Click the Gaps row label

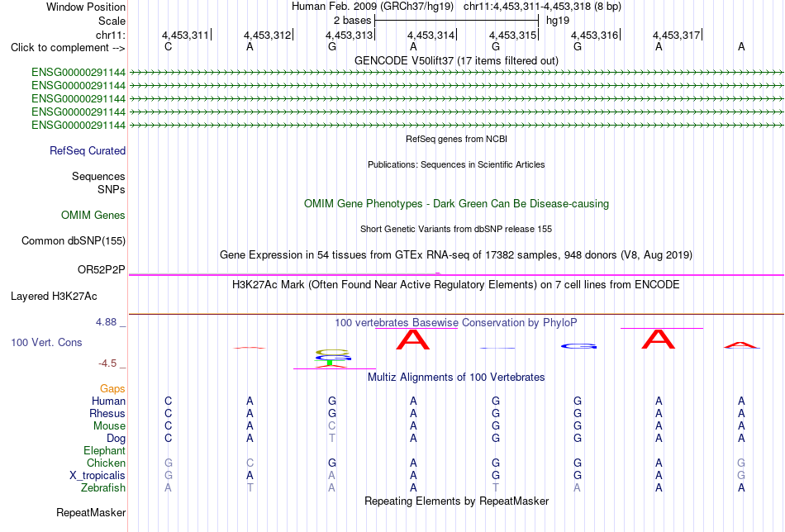(x=112, y=389)
